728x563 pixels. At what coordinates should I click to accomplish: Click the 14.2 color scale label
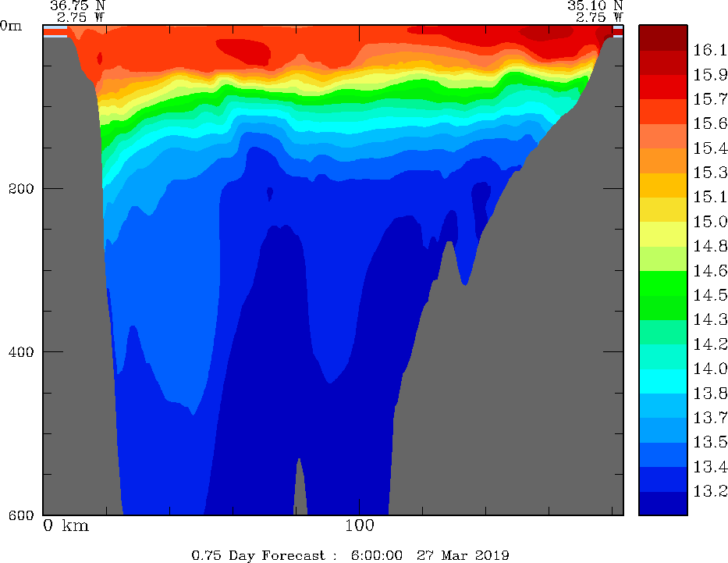pyautogui.click(x=710, y=344)
